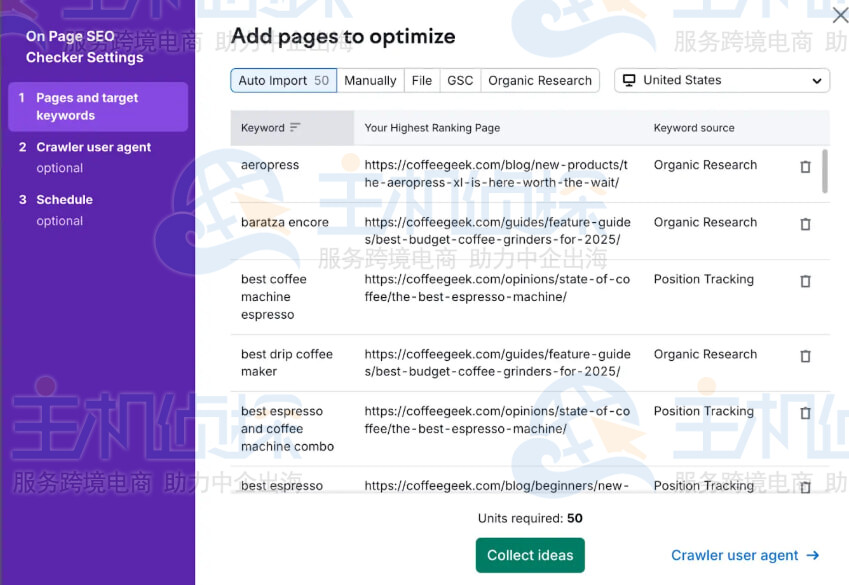Screen dimensions: 849x585
Task: Delete the best drip coffee maker row
Action: coord(805,356)
